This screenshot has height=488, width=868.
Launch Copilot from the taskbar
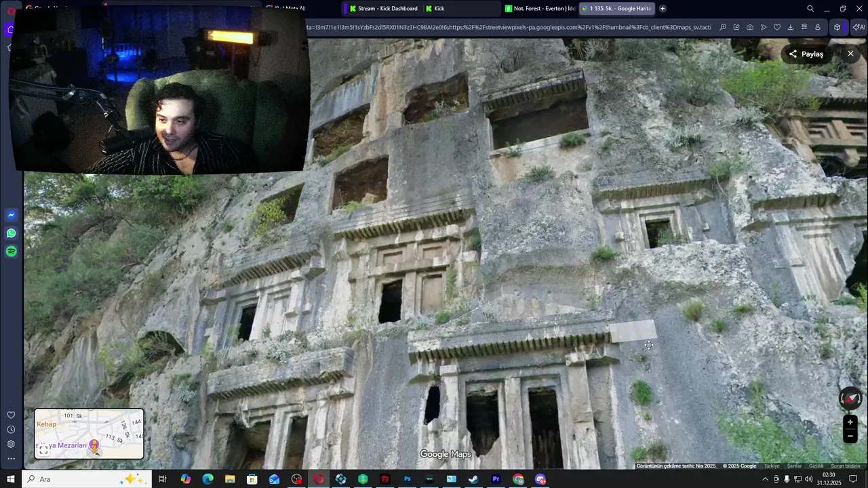tap(186, 479)
